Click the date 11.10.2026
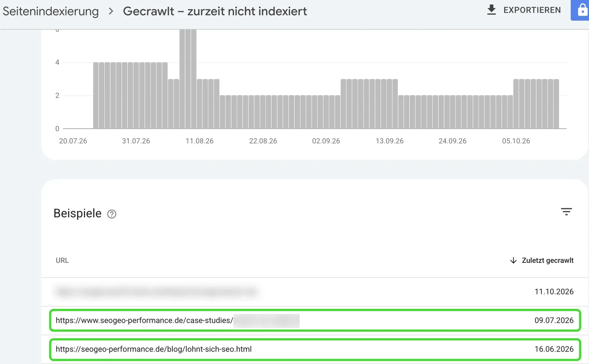Image resolution: width=589 pixels, height=364 pixels. (554, 292)
